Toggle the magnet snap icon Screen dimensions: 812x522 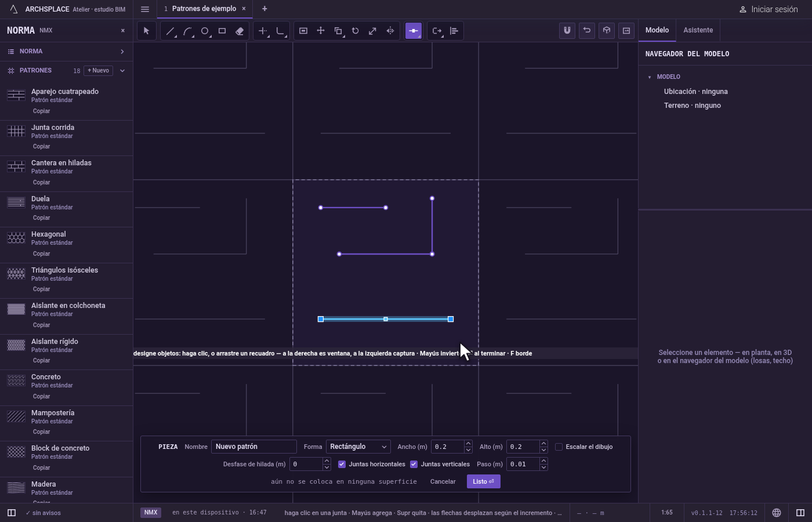[x=567, y=31]
